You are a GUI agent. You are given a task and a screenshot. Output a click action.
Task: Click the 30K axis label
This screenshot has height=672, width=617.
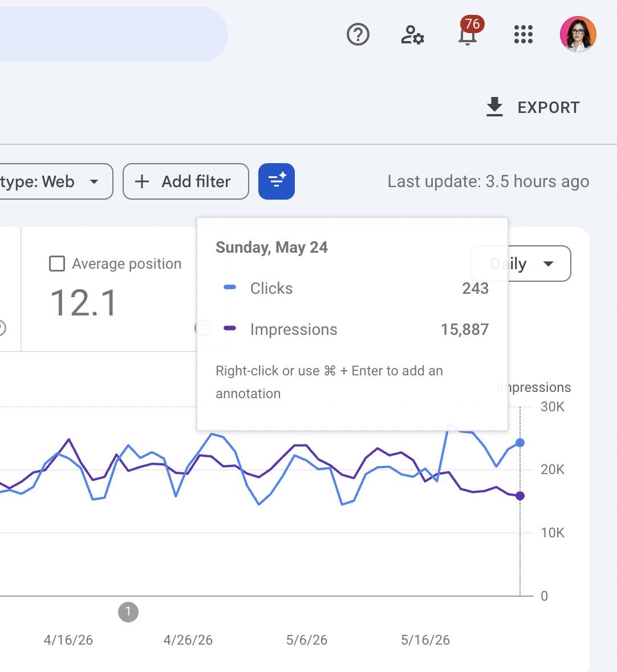[x=553, y=406]
